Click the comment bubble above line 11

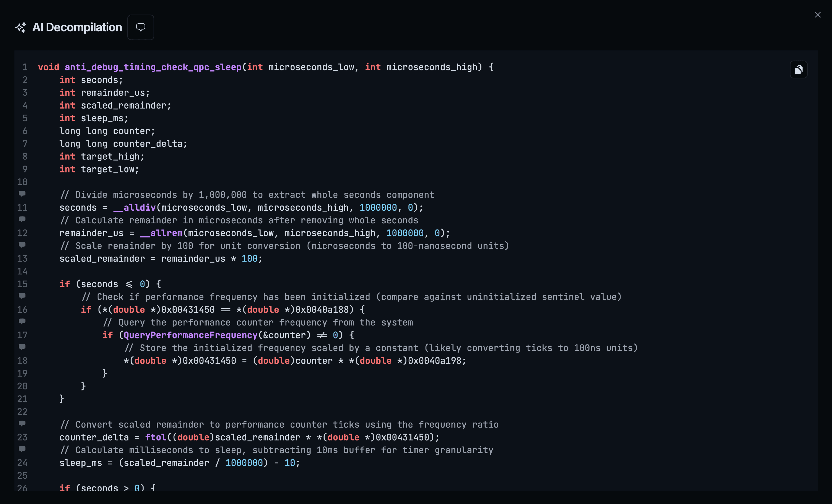(22, 194)
